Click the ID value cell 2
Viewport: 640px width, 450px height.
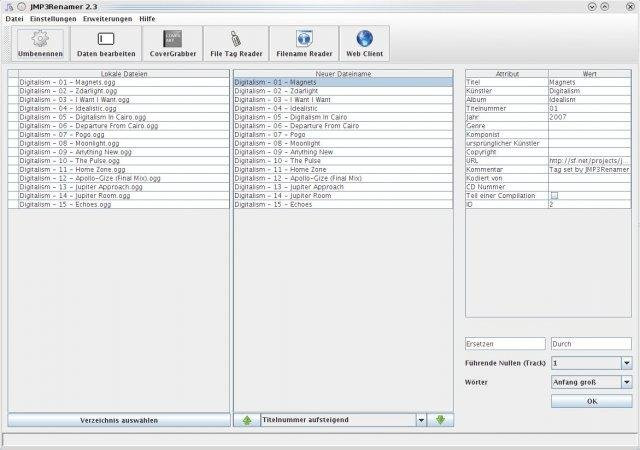589,205
